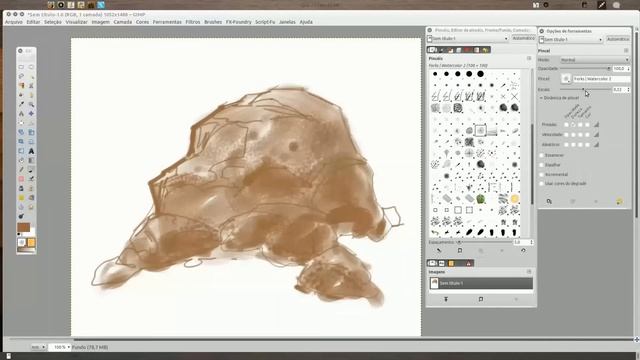
Task: Open the Filtros menu
Action: click(x=193, y=22)
